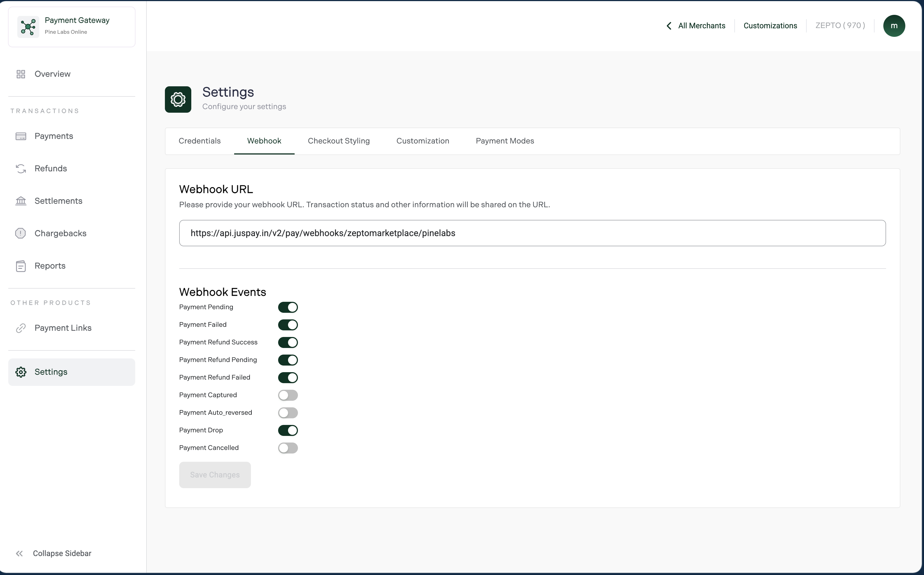
Task: Click the Webhook Events heading
Action: (x=222, y=292)
